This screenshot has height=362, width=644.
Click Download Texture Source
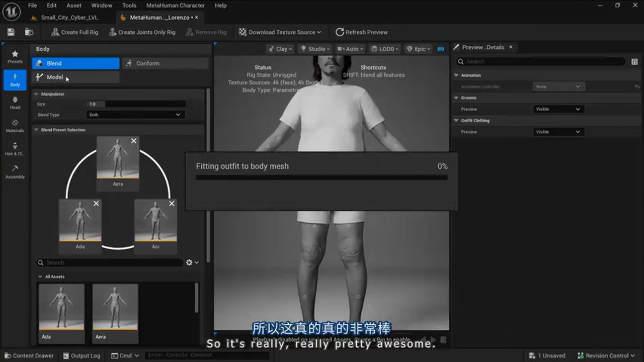point(280,32)
